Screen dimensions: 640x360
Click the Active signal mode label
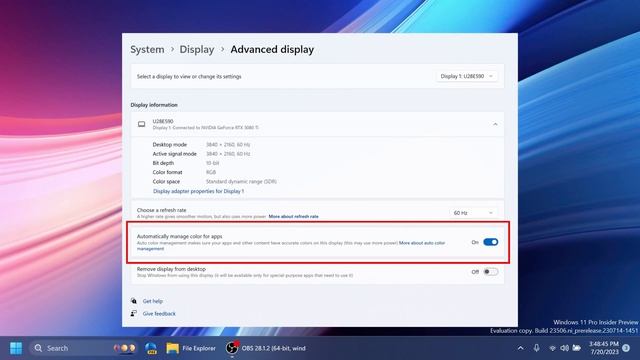175,154
